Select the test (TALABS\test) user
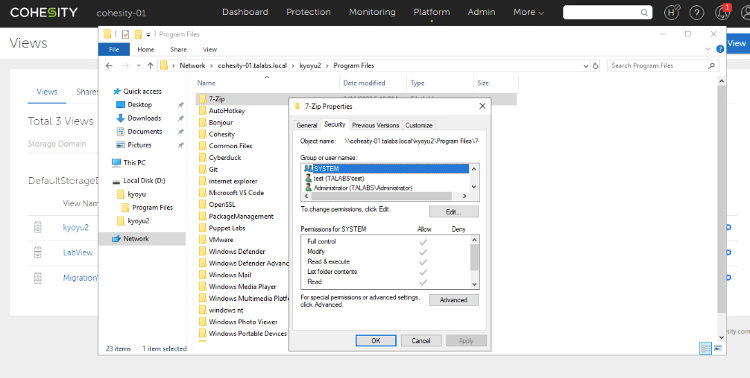The image size is (750, 378). pyautogui.click(x=339, y=178)
